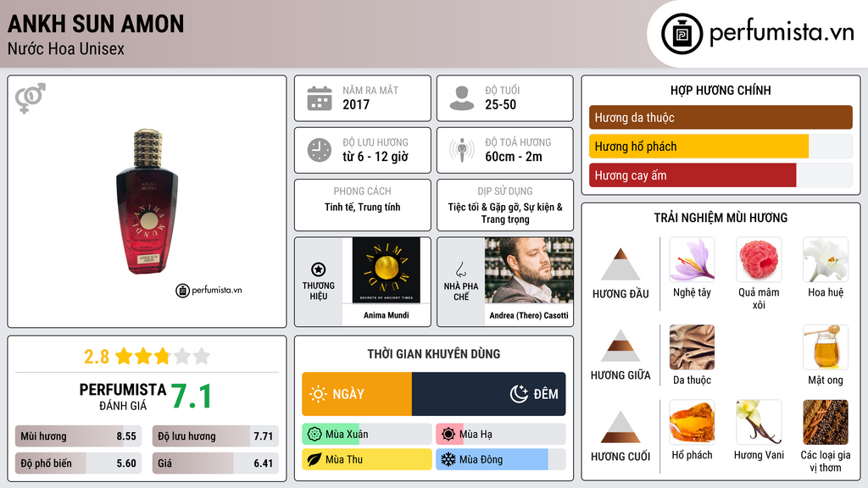Click the Anima Mundi brand name label
The height and width of the screenshot is (488, 868).
(x=387, y=315)
